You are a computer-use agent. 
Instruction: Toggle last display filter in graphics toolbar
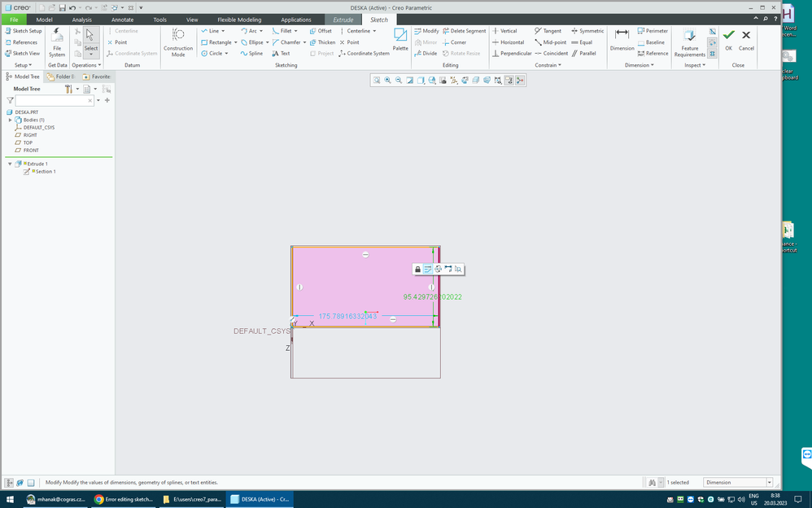click(520, 81)
